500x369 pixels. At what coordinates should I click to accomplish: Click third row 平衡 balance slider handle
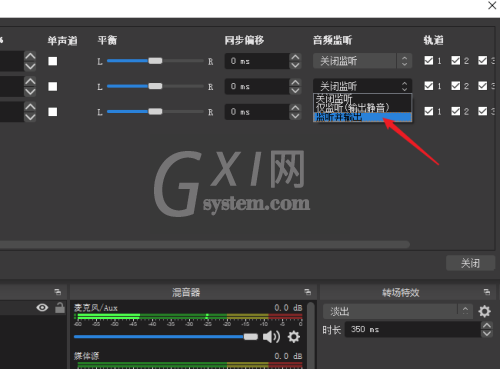pyautogui.click(x=155, y=112)
